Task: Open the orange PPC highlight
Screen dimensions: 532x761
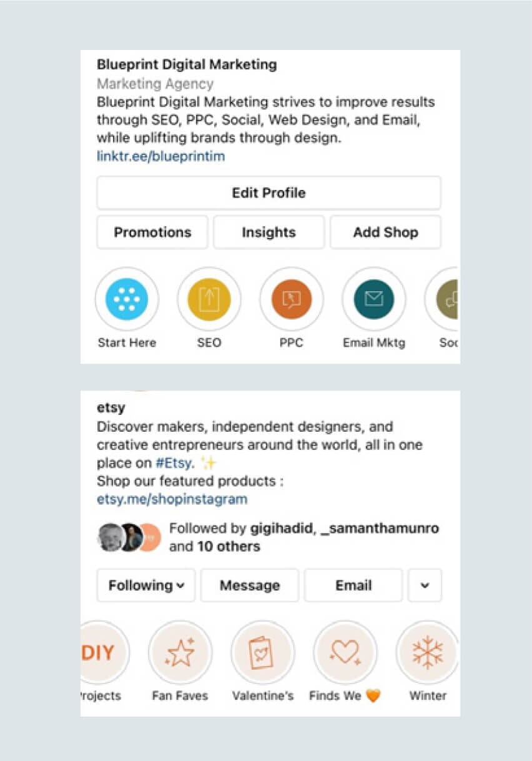Action: pos(292,299)
